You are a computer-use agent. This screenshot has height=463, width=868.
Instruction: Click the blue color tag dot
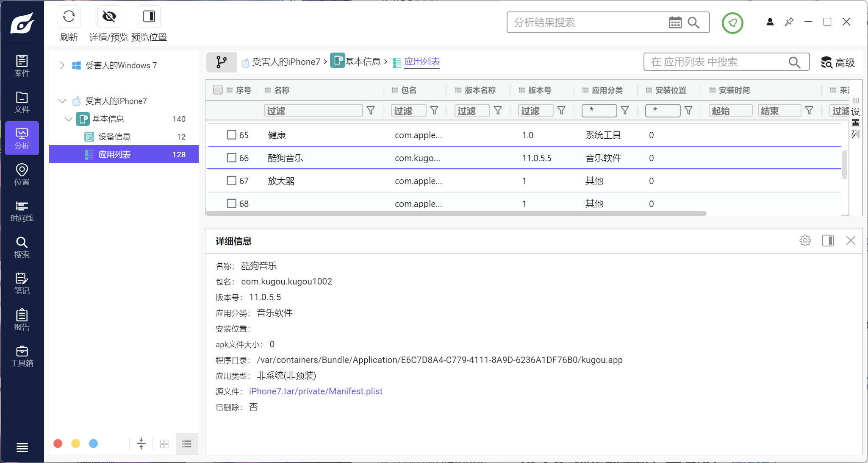(x=94, y=443)
